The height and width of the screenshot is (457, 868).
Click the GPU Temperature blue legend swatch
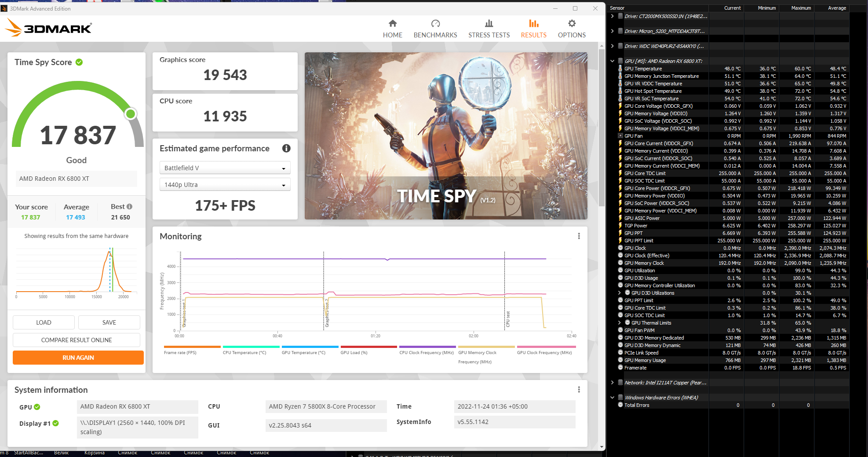tap(310, 347)
